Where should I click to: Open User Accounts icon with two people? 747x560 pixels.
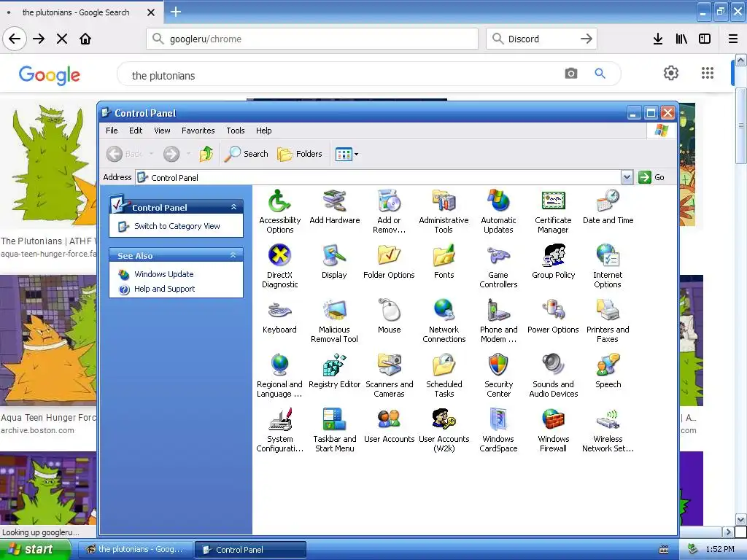click(390, 426)
